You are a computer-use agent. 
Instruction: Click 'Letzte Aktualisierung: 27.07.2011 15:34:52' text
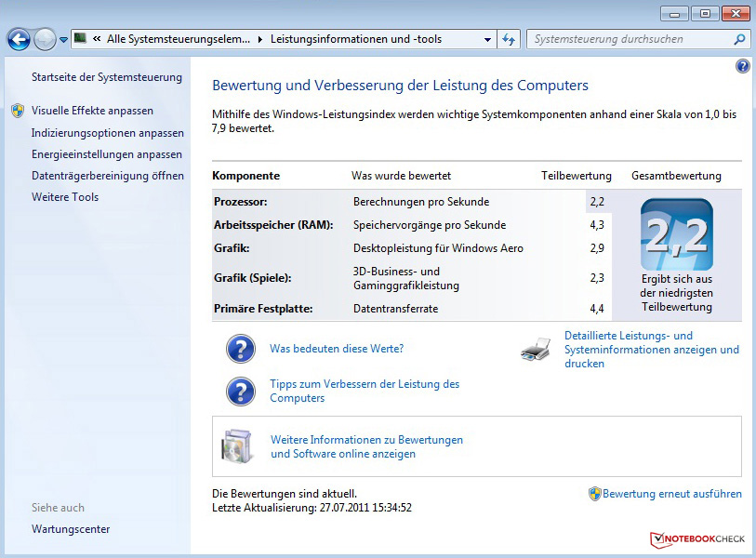(x=312, y=508)
